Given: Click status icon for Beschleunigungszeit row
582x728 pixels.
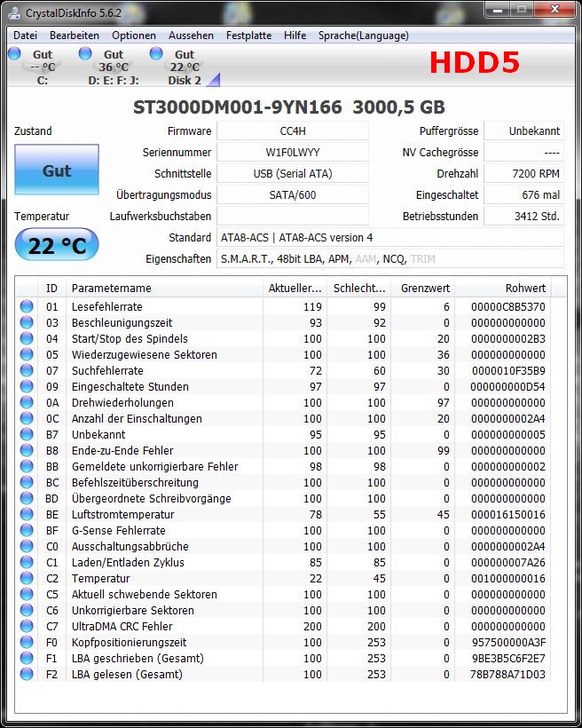Looking at the screenshot, I should click(x=27, y=322).
